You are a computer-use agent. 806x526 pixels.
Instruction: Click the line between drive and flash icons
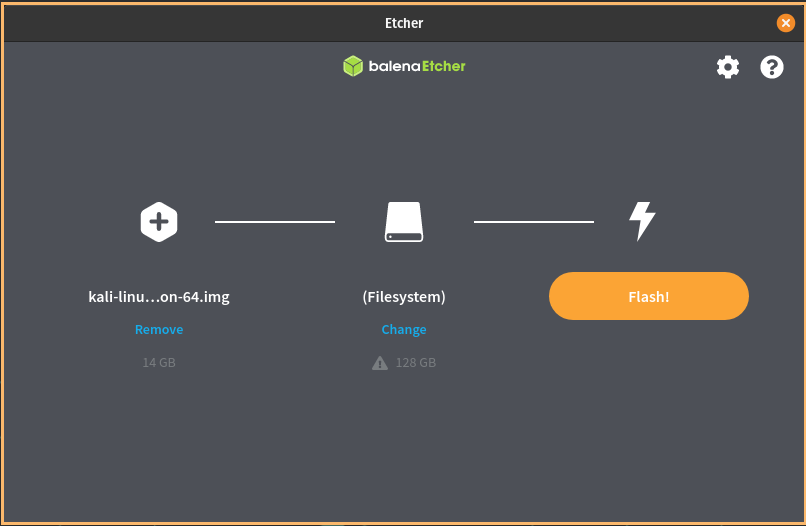(533, 221)
